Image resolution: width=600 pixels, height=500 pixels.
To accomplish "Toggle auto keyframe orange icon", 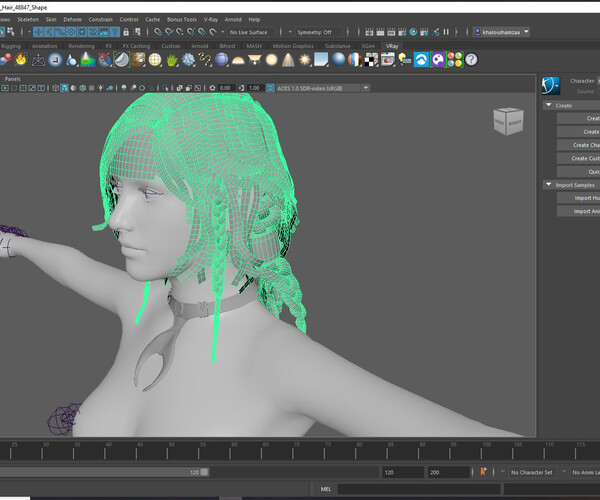I will tap(483, 472).
